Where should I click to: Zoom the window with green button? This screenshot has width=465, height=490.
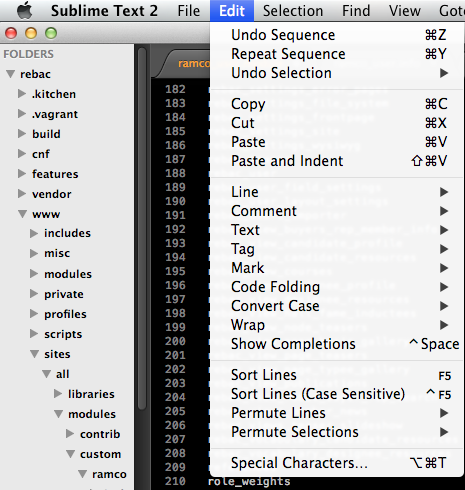(x=51, y=33)
